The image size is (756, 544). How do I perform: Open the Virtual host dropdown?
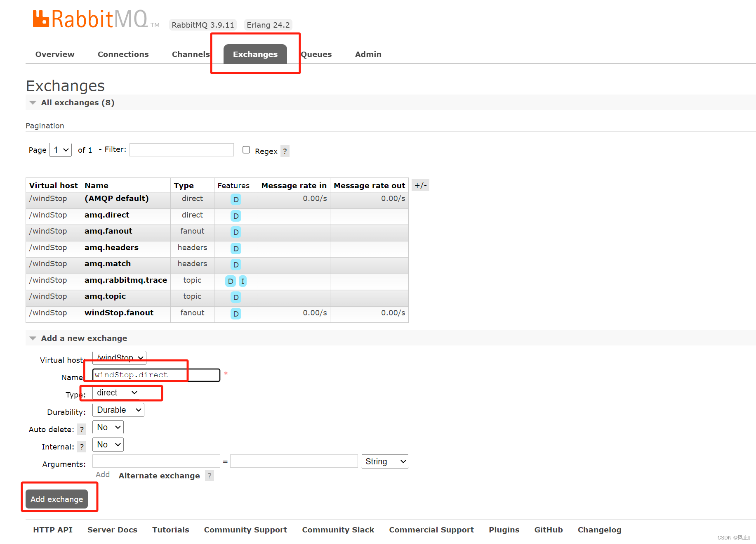(119, 357)
